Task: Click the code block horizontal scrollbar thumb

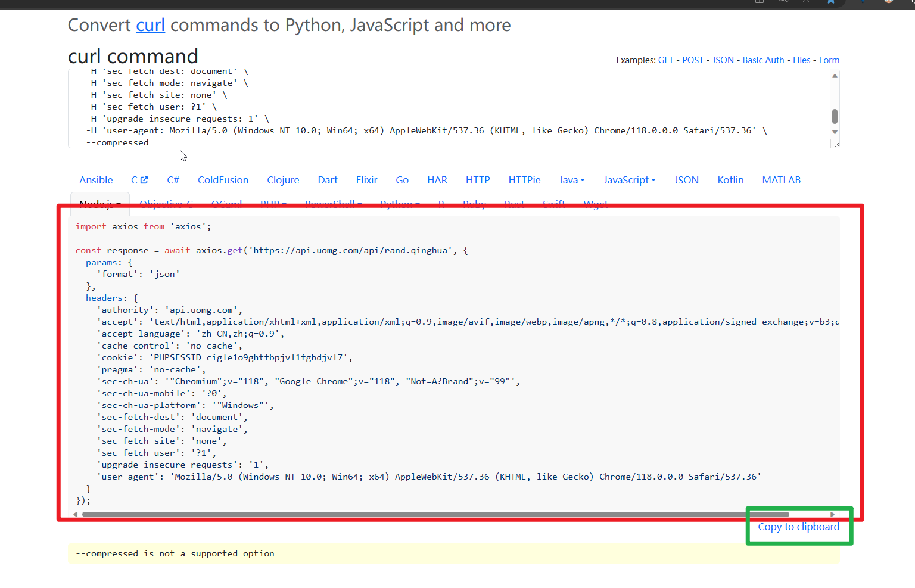Action: 435,514
